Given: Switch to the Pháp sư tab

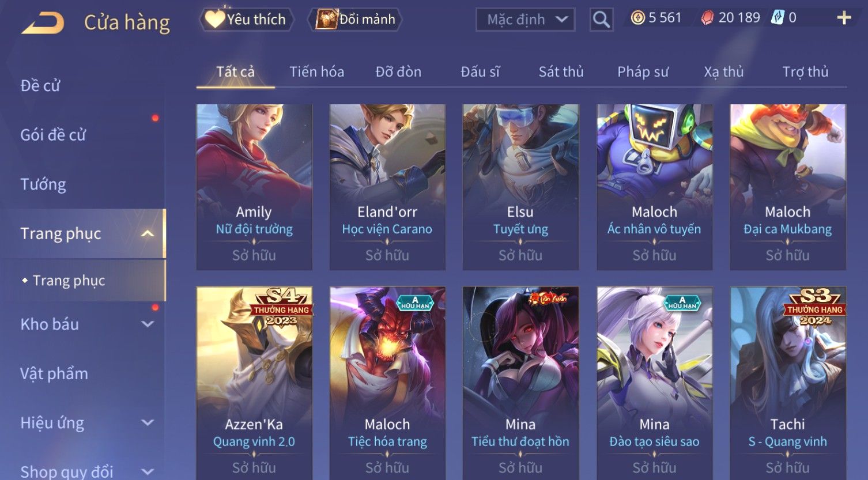Looking at the screenshot, I should point(643,72).
